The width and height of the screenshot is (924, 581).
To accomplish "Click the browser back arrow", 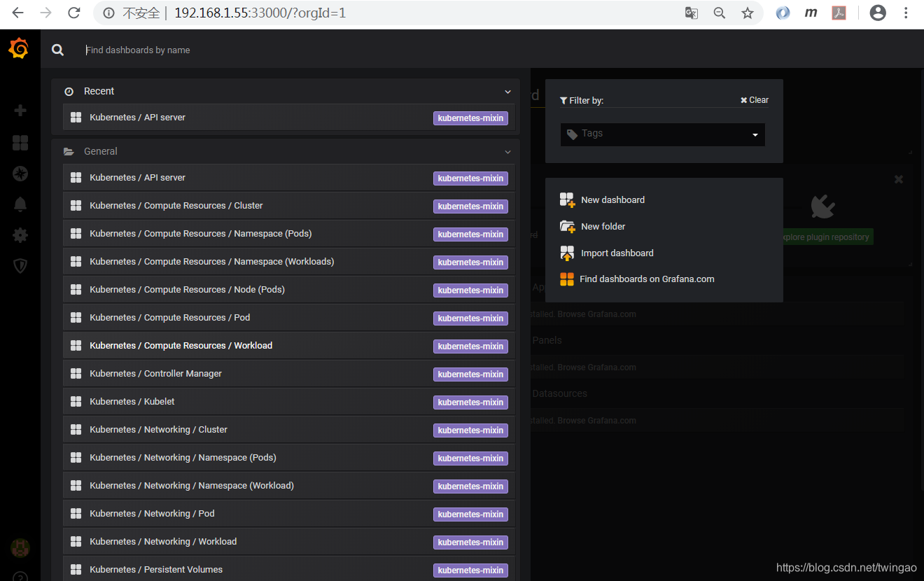I will [18, 13].
